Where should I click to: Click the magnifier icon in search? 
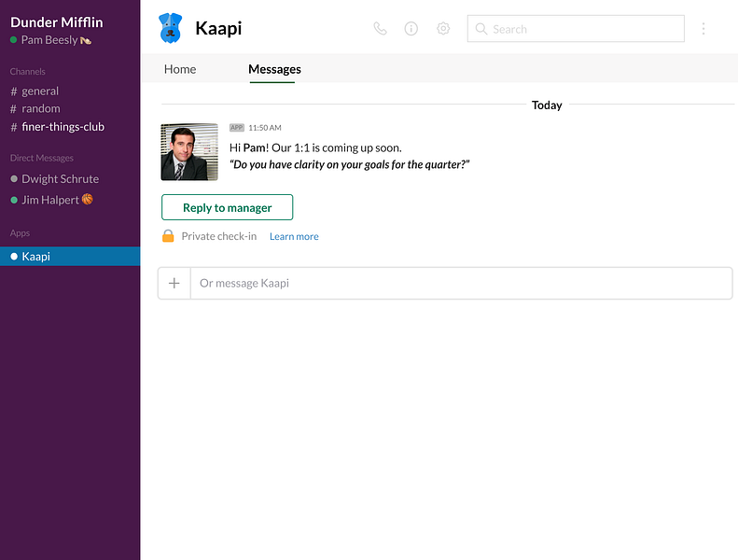click(x=481, y=29)
